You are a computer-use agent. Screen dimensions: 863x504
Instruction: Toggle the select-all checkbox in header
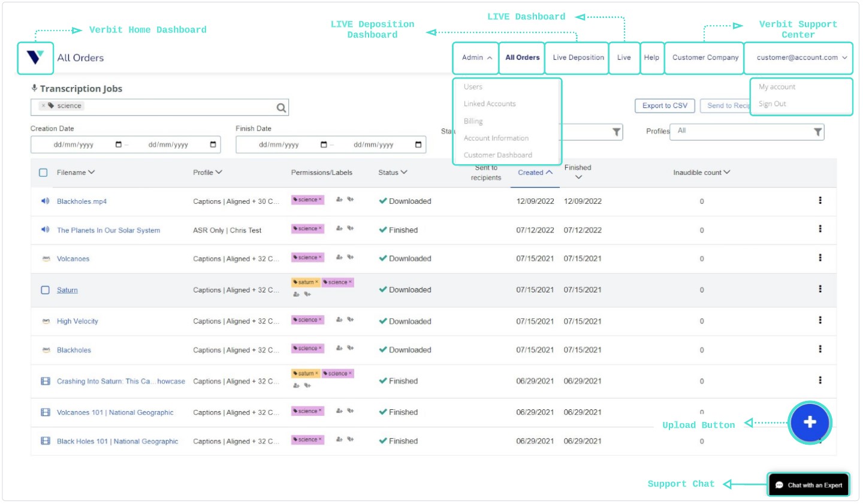(43, 173)
